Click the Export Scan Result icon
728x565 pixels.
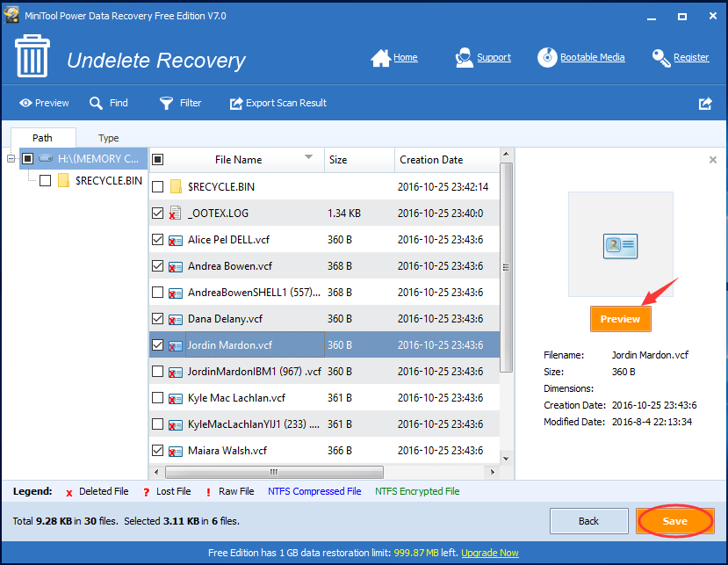(x=236, y=103)
